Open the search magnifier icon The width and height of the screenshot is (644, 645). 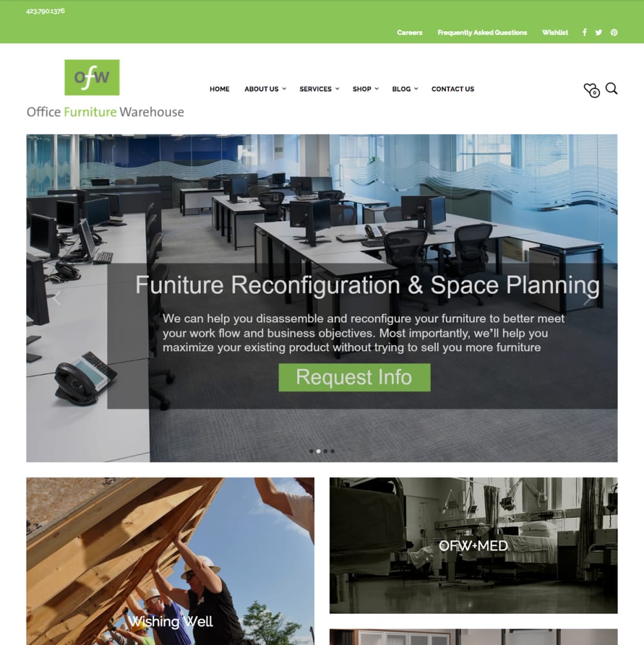(611, 88)
